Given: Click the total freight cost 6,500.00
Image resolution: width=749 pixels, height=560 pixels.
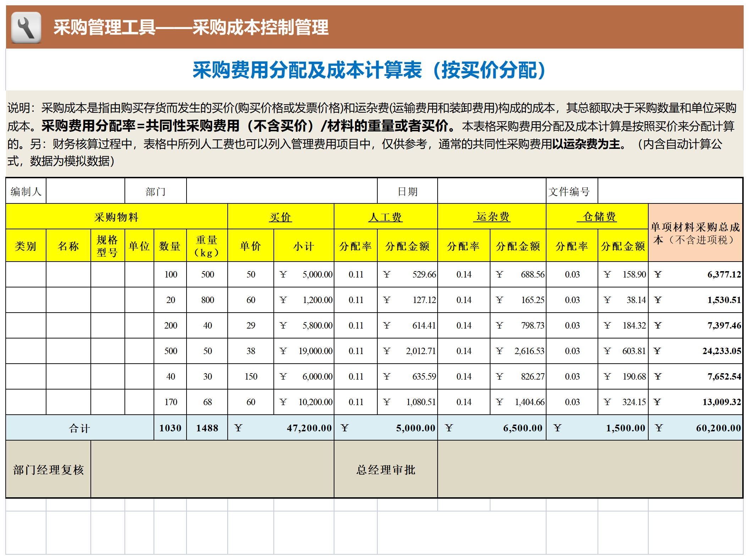Looking at the screenshot, I should pyautogui.click(x=492, y=428).
